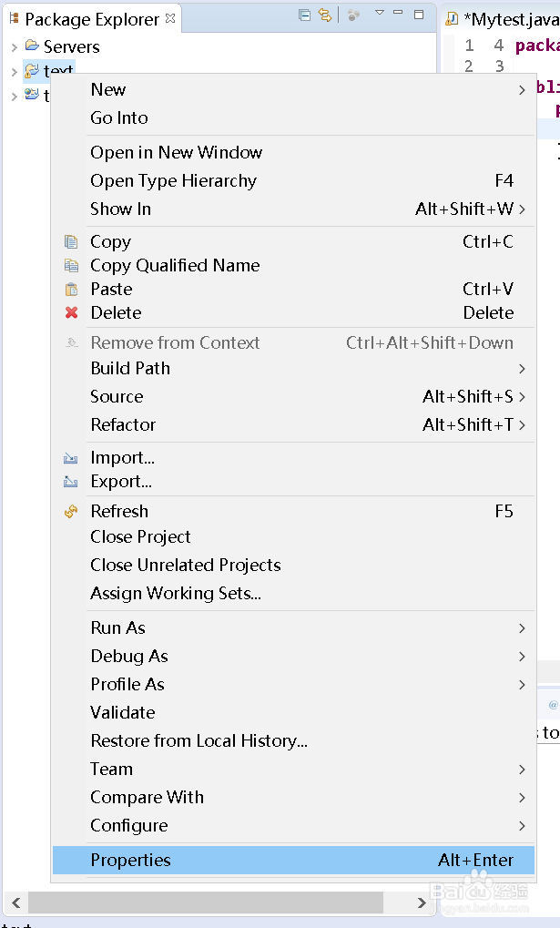The height and width of the screenshot is (928, 560).
Task: Click the Refresh arrows icon
Action: (x=71, y=511)
